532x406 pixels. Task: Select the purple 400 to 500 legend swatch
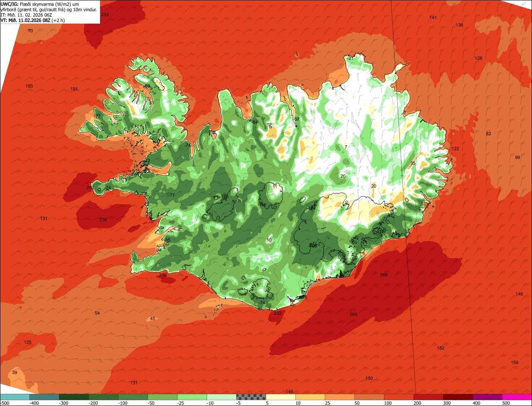point(487,397)
